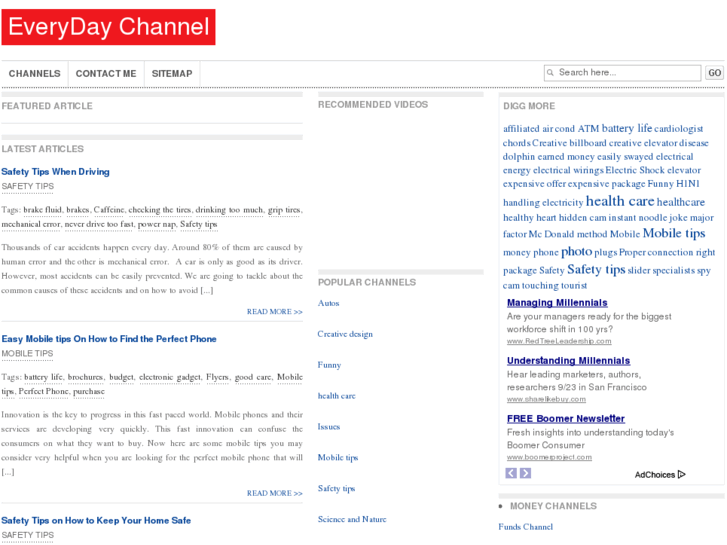Click the previous ads arrow icon
727x545 pixels.
511,473
